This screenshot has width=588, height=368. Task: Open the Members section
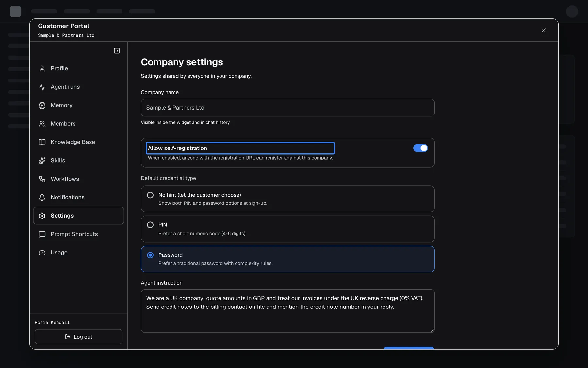(x=78, y=124)
